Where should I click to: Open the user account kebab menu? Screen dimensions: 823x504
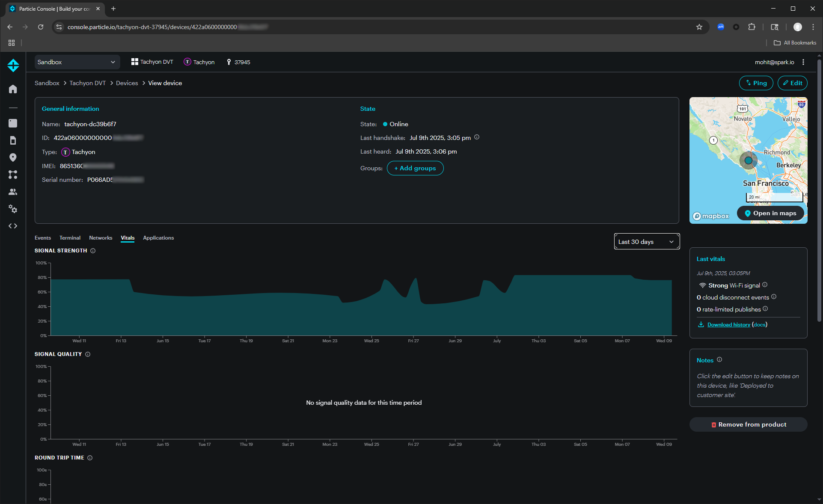click(803, 62)
